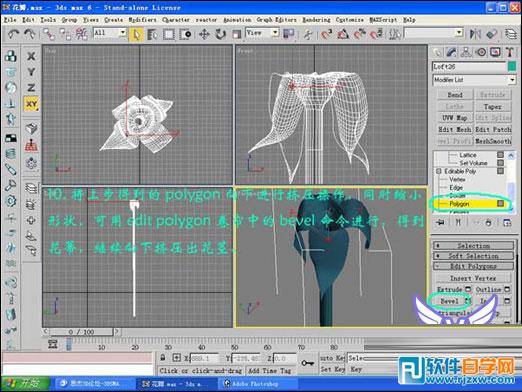Open the MAXScript menu
Viewport: 522px width, 392px height.
click(x=383, y=20)
